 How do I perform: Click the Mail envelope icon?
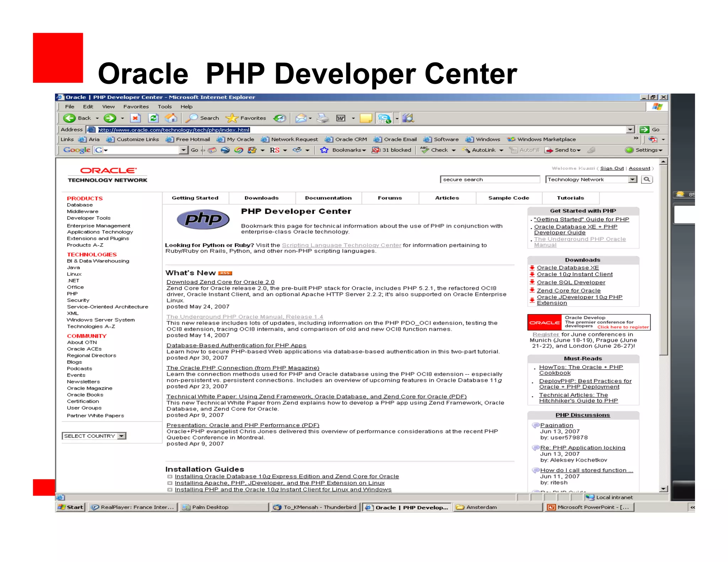pos(301,118)
